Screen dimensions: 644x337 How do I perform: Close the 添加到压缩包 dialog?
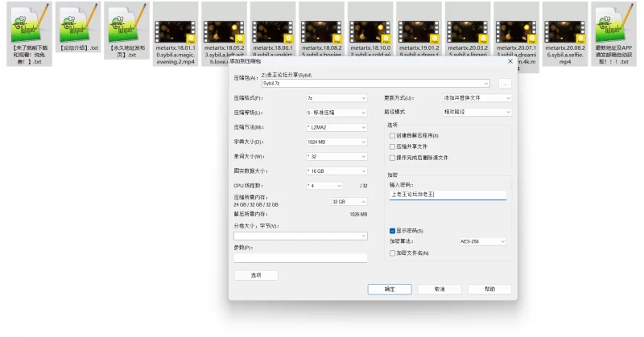tap(510, 62)
